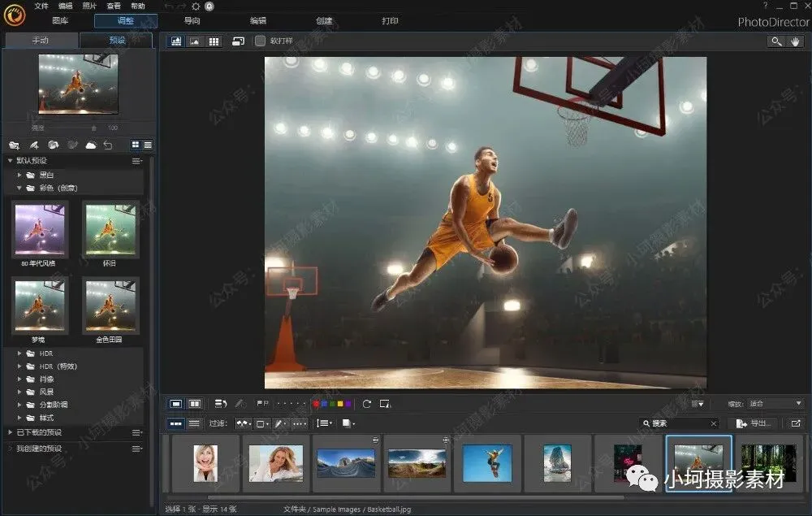
Task: Toggle compare two-up view mode
Action: [x=195, y=404]
